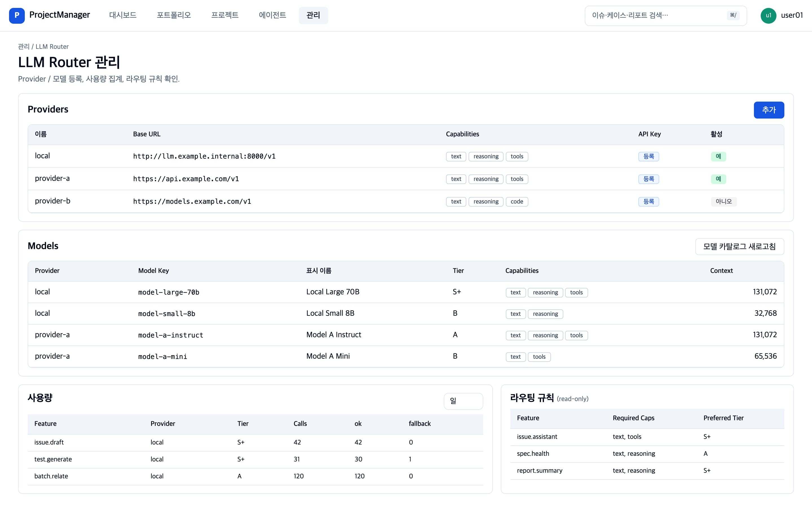This screenshot has height=508, width=812.
Task: Click model-a-mini model key
Action: (x=162, y=357)
